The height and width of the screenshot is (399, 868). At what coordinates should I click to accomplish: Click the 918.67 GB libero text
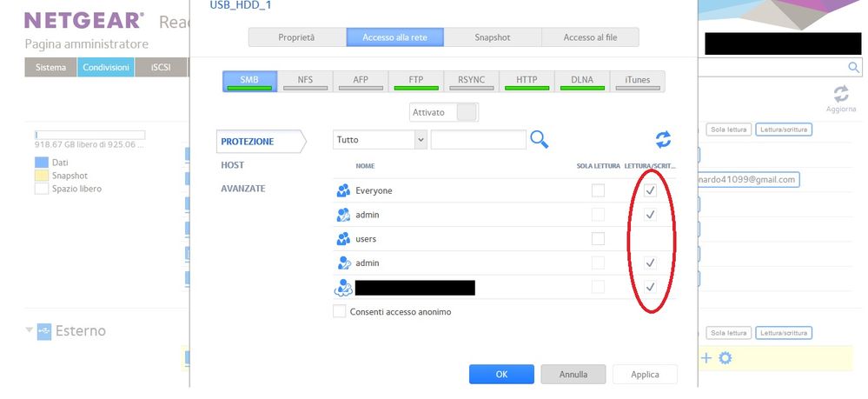(x=90, y=144)
